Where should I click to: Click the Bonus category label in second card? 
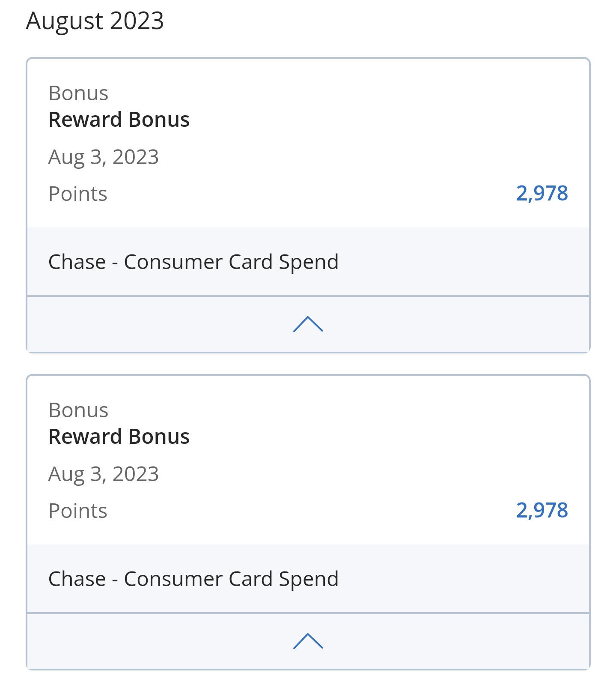[x=78, y=410]
